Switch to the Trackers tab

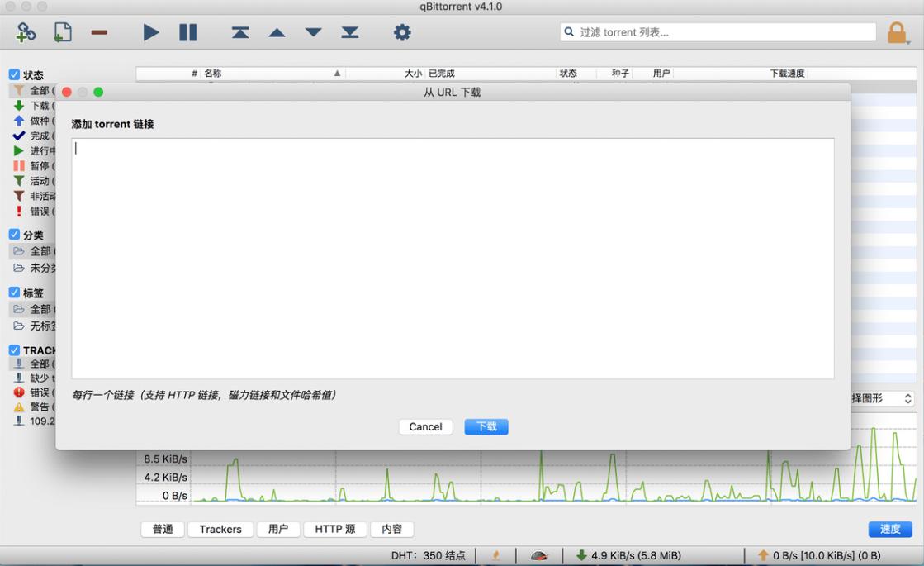[x=220, y=529]
